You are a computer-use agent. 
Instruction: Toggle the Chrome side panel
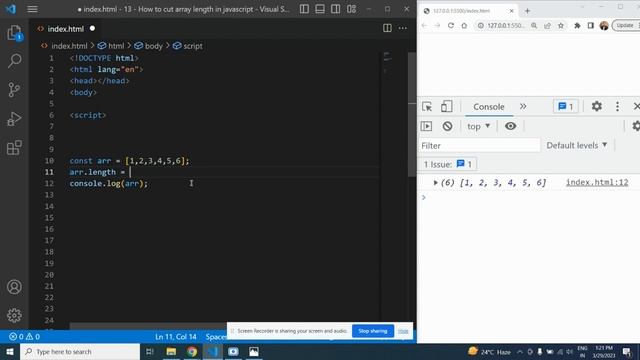tap(591, 25)
